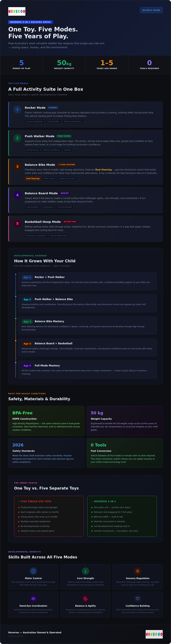Click the Hoveroo logo in the header

point(17,12)
